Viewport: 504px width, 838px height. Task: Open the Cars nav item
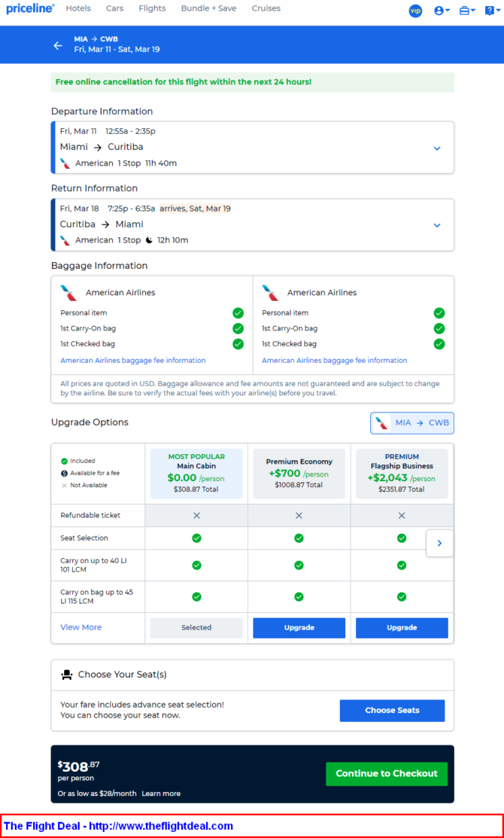tap(115, 8)
